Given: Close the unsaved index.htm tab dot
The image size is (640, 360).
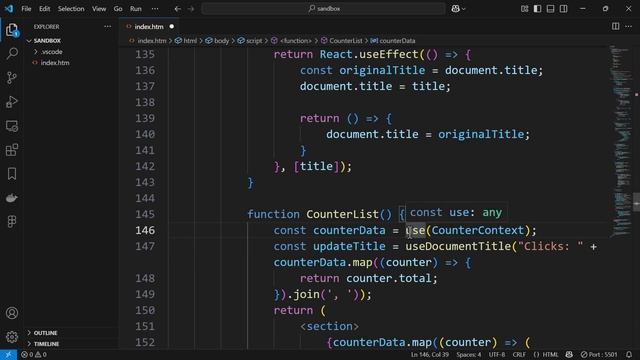Looking at the screenshot, I should coord(171,27).
